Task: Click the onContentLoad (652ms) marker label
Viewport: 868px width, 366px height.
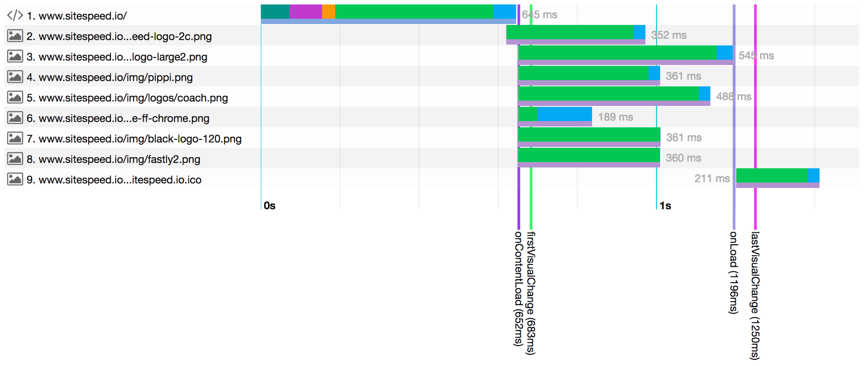Action: tap(518, 289)
